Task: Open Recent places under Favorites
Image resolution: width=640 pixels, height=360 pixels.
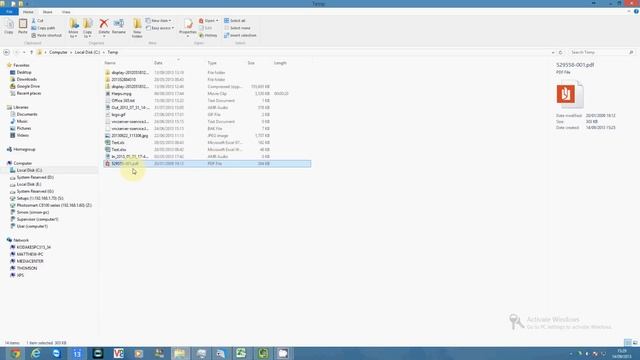Action: (29, 93)
